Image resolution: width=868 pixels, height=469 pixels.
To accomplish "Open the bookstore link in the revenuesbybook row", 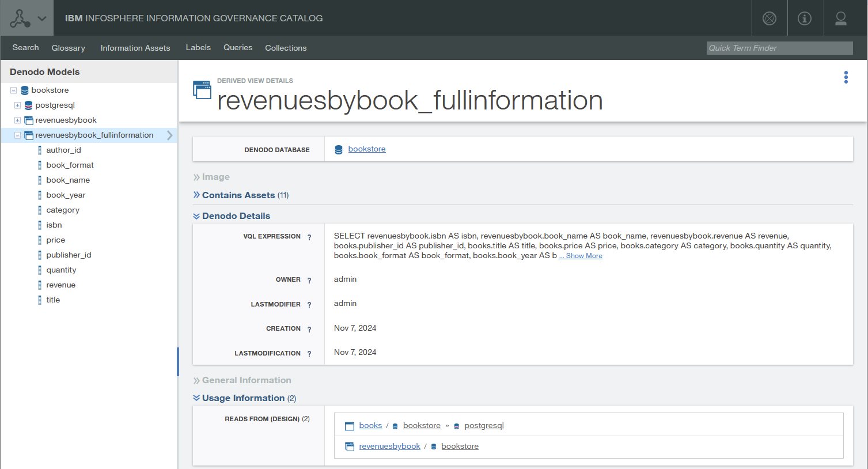I will coord(460,447).
